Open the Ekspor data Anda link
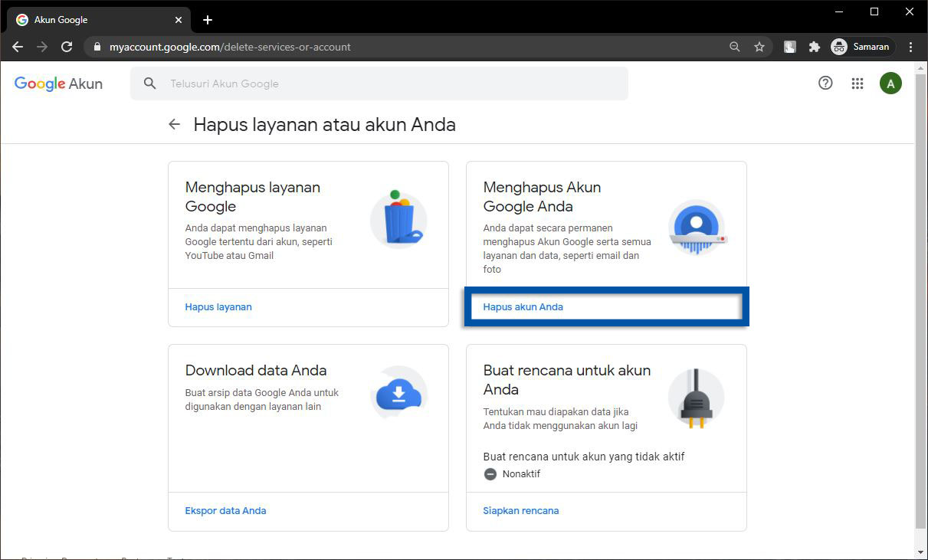This screenshot has height=560, width=928. point(225,511)
